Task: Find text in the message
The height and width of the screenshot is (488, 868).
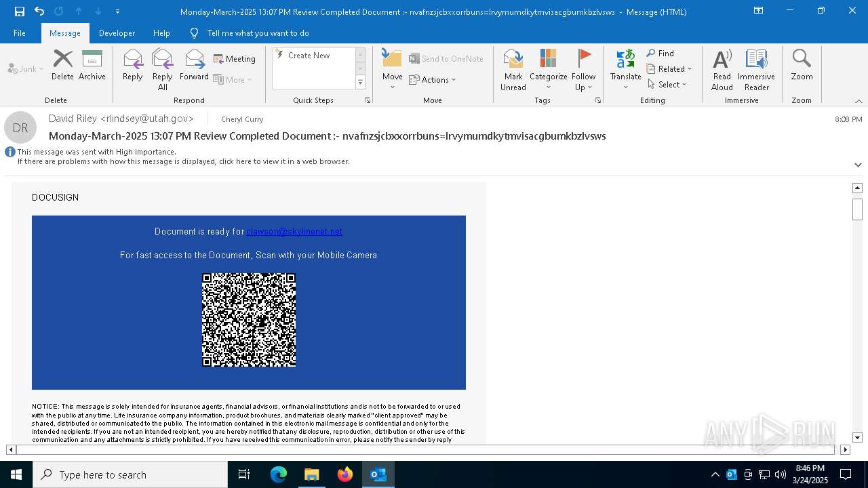Action: [660, 53]
